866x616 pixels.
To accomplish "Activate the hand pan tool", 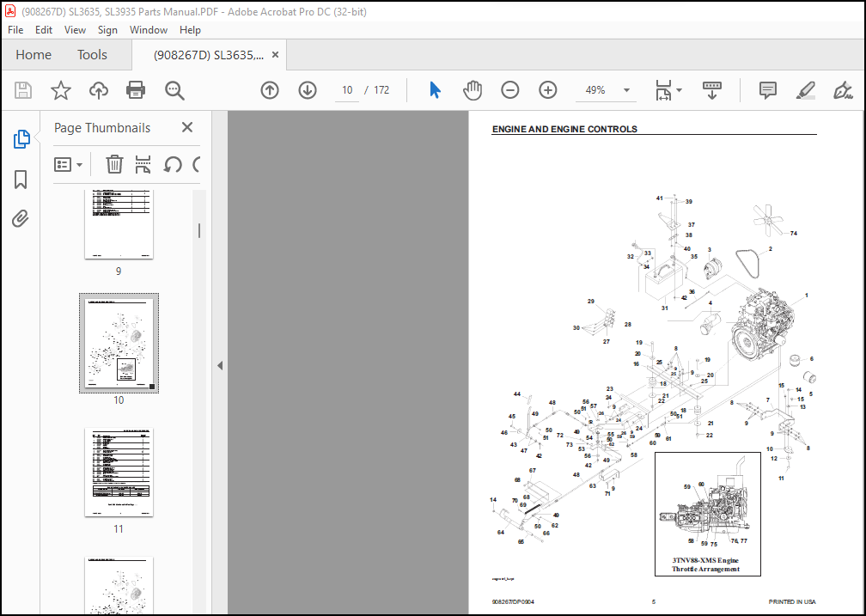I will 473,90.
